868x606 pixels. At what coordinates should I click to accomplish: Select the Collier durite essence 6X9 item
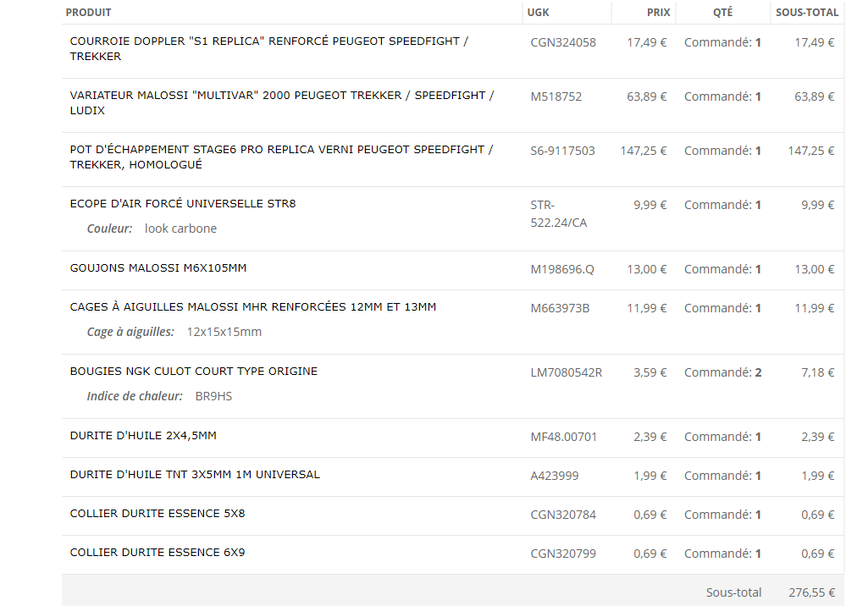coord(158,553)
